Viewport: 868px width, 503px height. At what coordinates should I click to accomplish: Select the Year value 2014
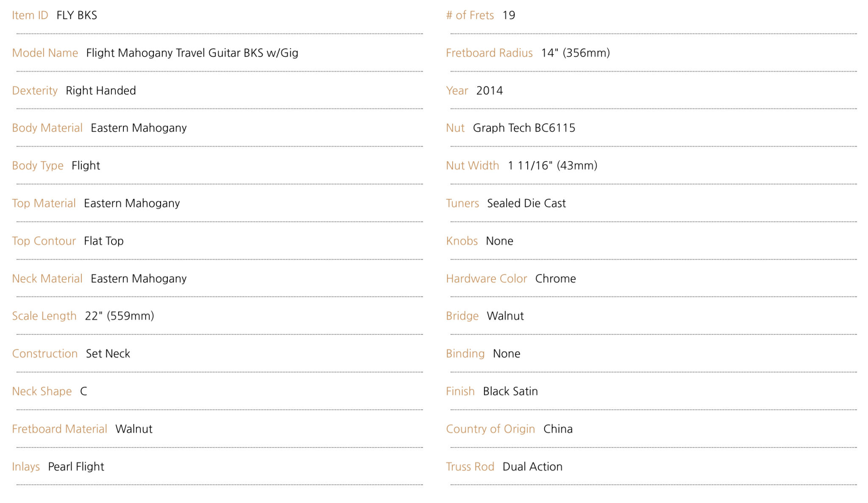490,91
